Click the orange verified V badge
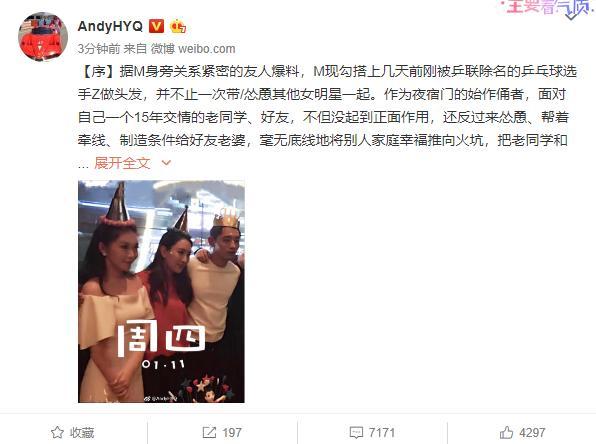The width and height of the screenshot is (596, 444). tap(156, 26)
